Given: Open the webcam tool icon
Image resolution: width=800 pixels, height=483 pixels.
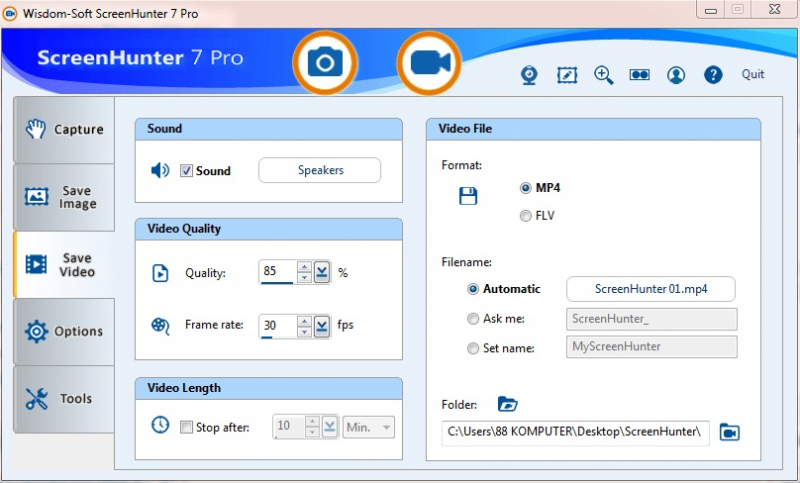Looking at the screenshot, I should 530,75.
